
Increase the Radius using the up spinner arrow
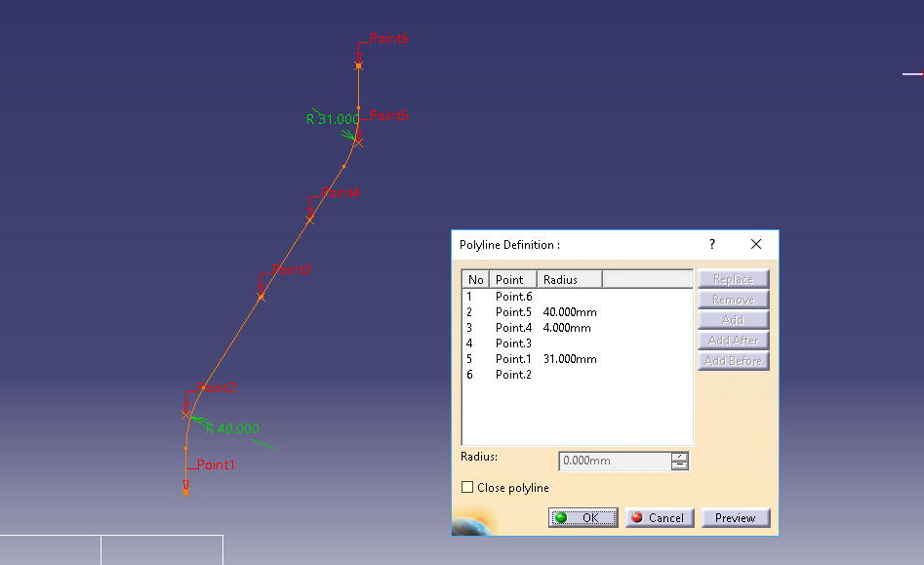click(679, 457)
